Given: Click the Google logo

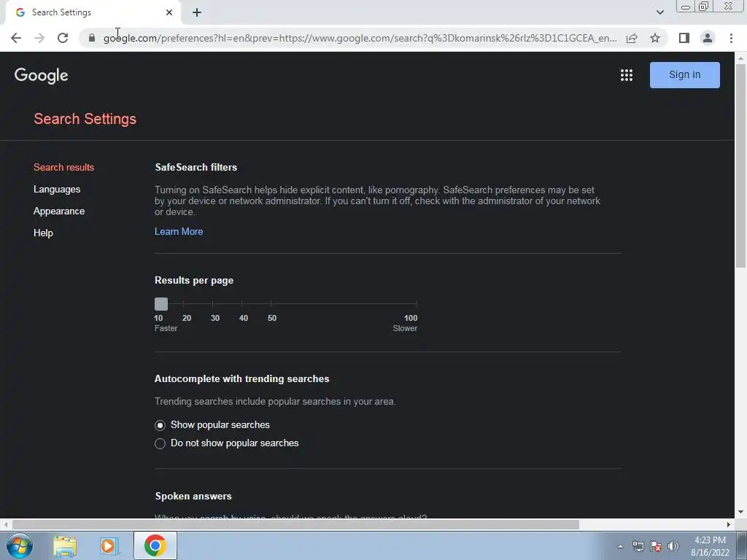Looking at the screenshot, I should click(41, 75).
